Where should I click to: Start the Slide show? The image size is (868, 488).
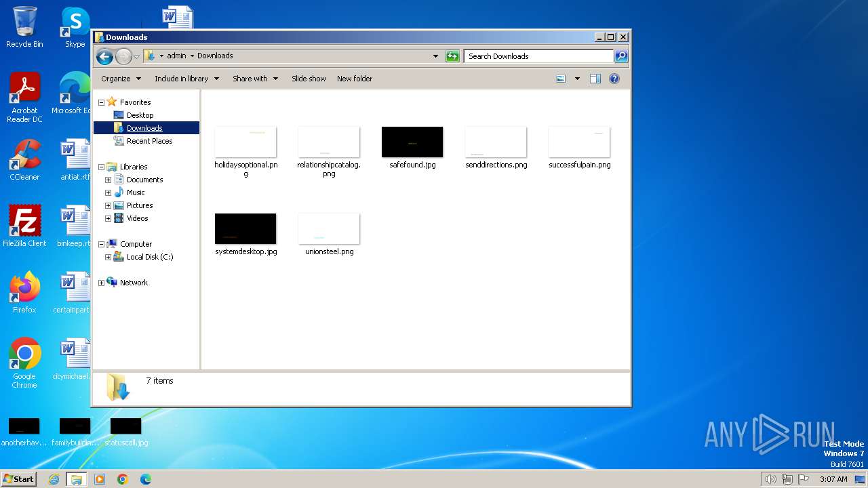point(309,79)
